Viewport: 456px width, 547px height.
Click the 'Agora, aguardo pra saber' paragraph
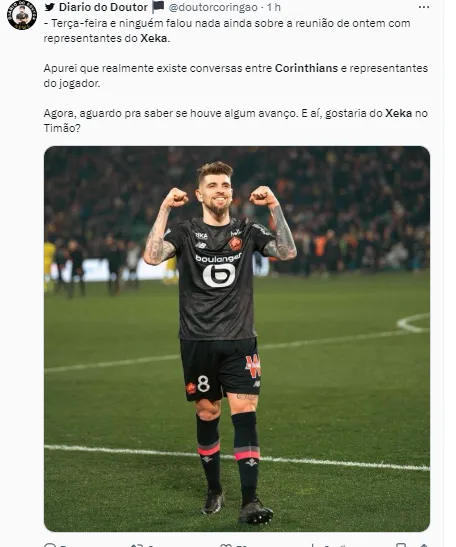[236, 121]
